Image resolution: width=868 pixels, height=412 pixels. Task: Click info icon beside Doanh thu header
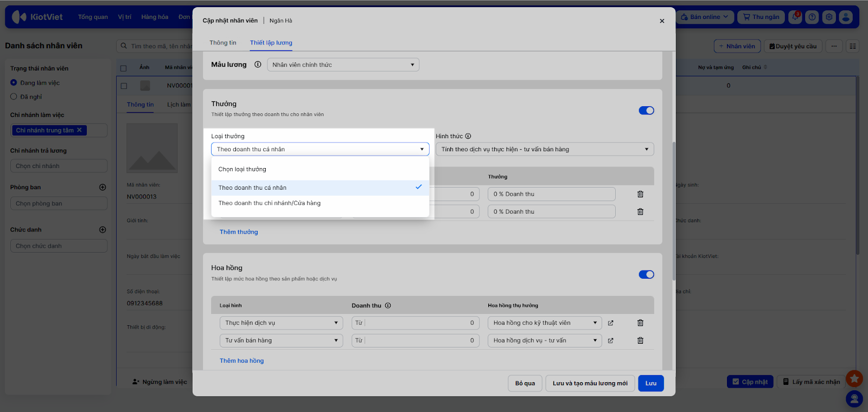click(388, 306)
